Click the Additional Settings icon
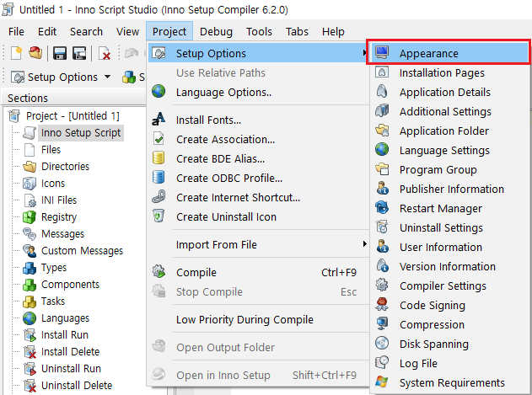The height and width of the screenshot is (395, 532). coord(382,111)
